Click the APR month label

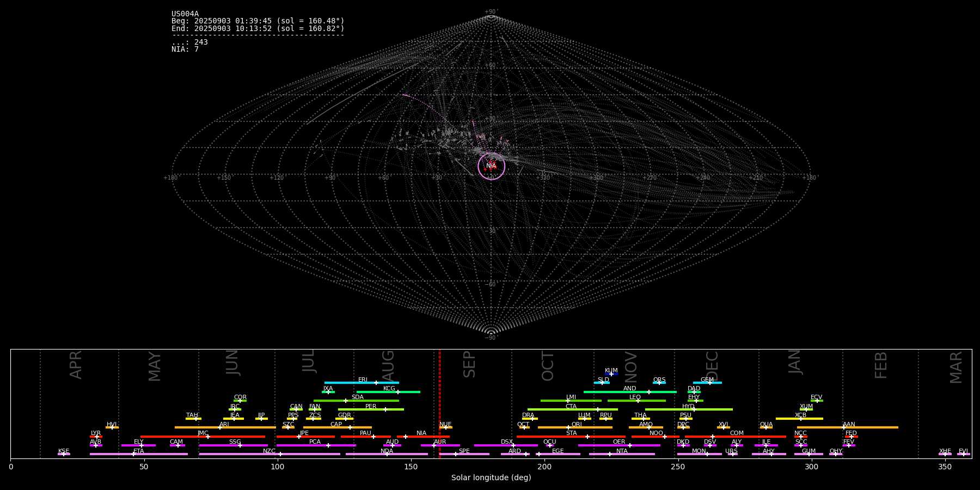tap(76, 365)
